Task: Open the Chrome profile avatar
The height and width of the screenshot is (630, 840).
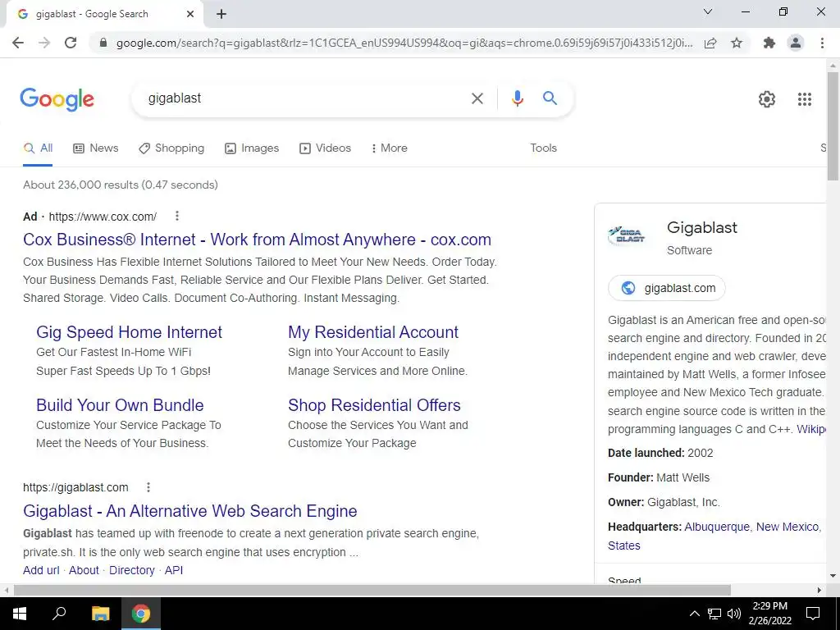Action: click(796, 43)
